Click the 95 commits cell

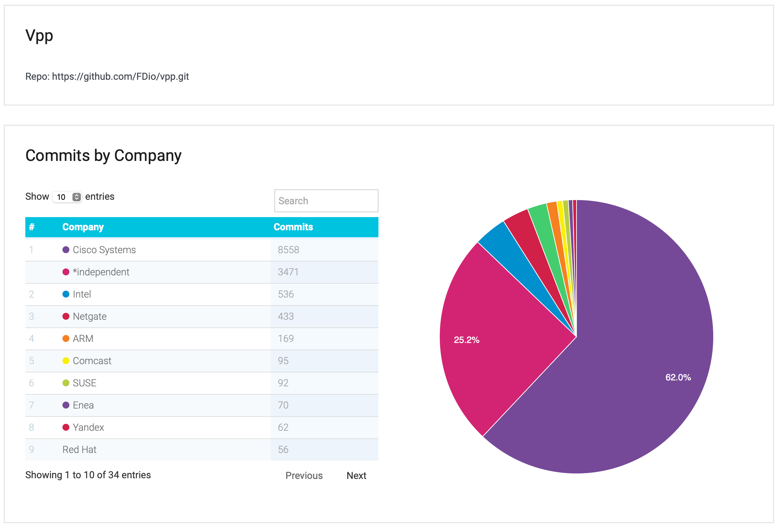coord(324,361)
